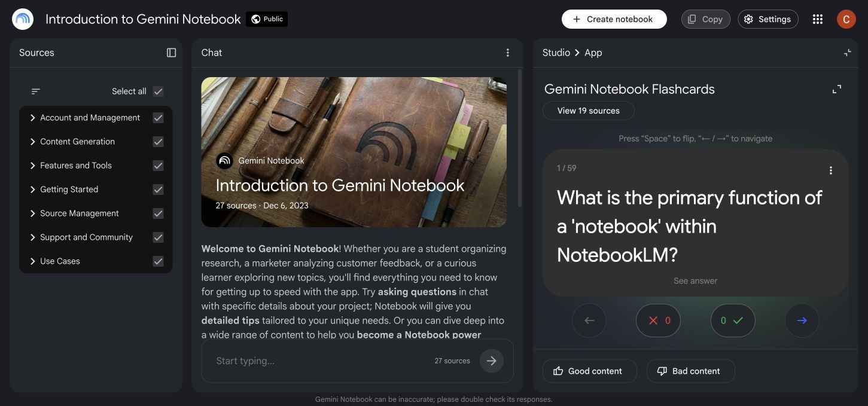Click the Introduction to Gemini Notebook header title
Viewport: 868px width, 406px height.
(x=143, y=19)
